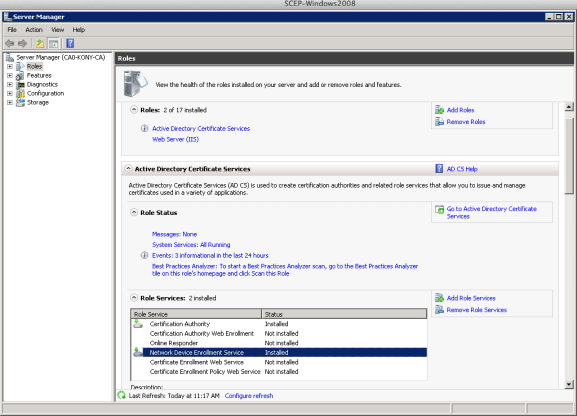The height and width of the screenshot is (416, 577).
Task: Expand the Configuration tree node
Action: [x=10, y=94]
